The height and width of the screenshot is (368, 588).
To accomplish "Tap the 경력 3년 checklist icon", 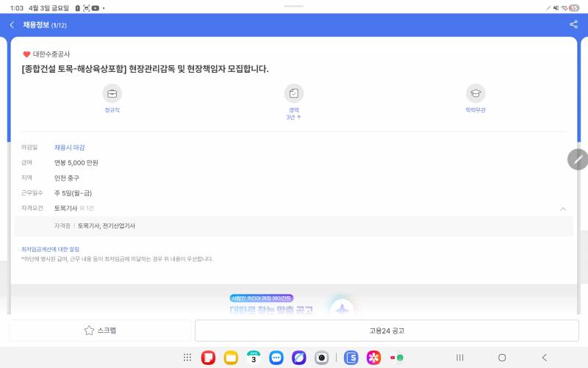I will point(293,93).
